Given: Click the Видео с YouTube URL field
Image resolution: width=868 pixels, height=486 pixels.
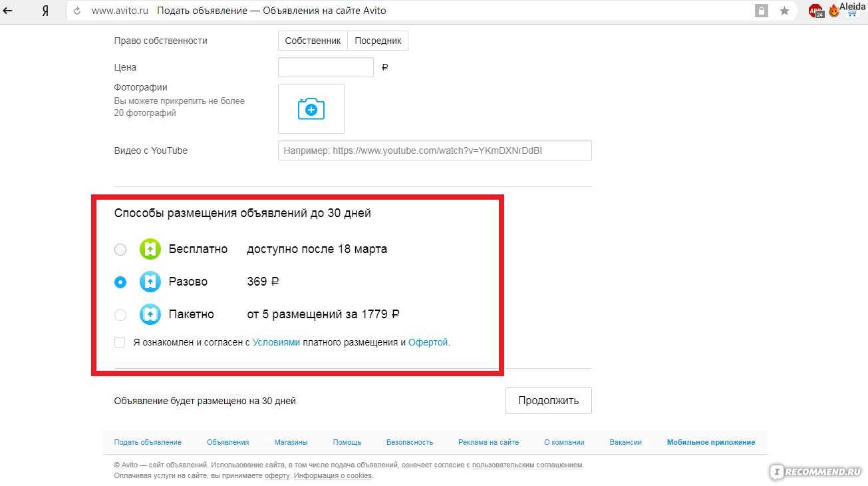Looking at the screenshot, I should coord(435,150).
